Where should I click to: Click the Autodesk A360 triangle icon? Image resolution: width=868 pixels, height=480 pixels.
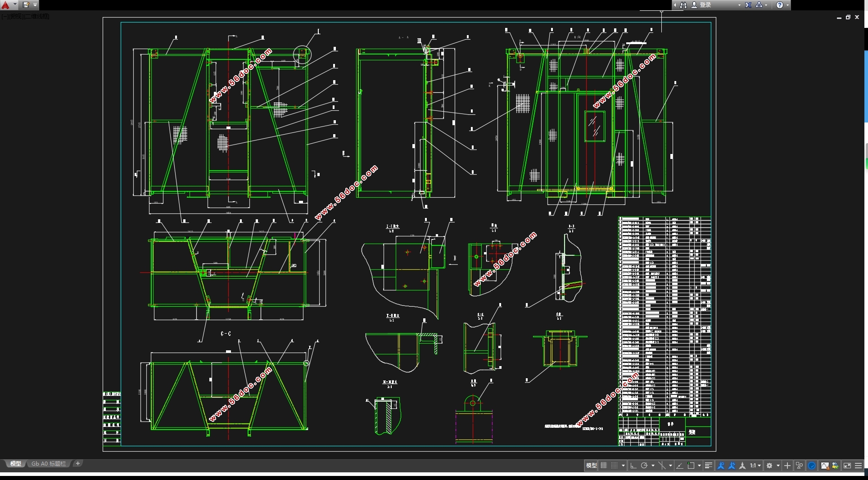point(759,5)
